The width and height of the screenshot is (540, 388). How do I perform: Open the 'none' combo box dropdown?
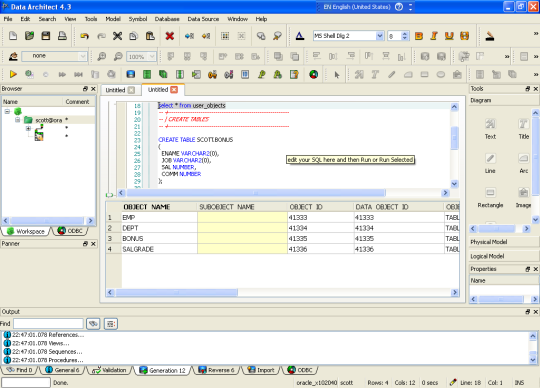tap(83, 56)
